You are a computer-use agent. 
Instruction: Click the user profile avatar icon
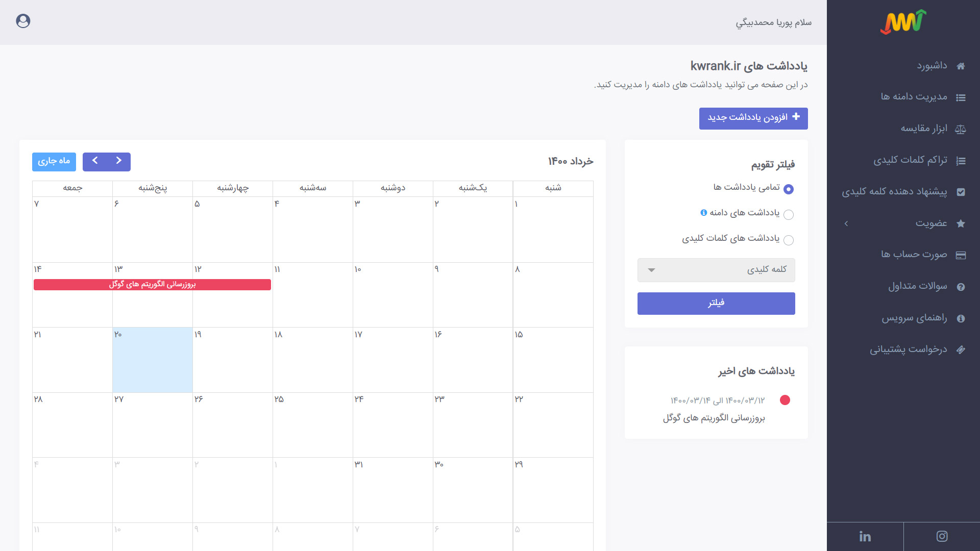23,21
